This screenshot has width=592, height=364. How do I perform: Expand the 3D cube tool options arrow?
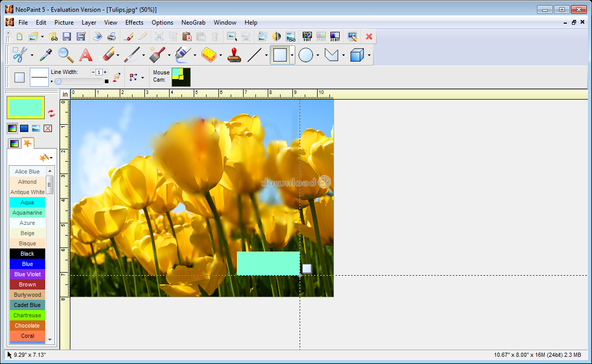pyautogui.click(x=369, y=55)
